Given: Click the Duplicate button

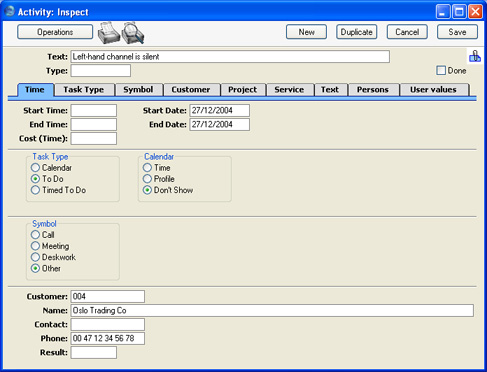Looking at the screenshot, I should pos(356,32).
